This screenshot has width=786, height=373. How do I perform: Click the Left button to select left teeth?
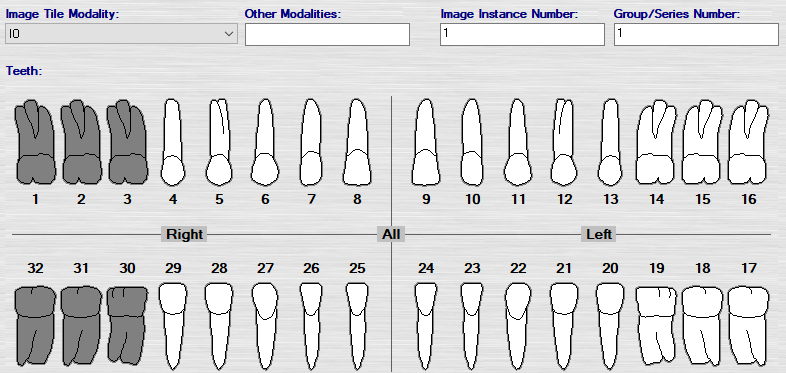point(599,234)
